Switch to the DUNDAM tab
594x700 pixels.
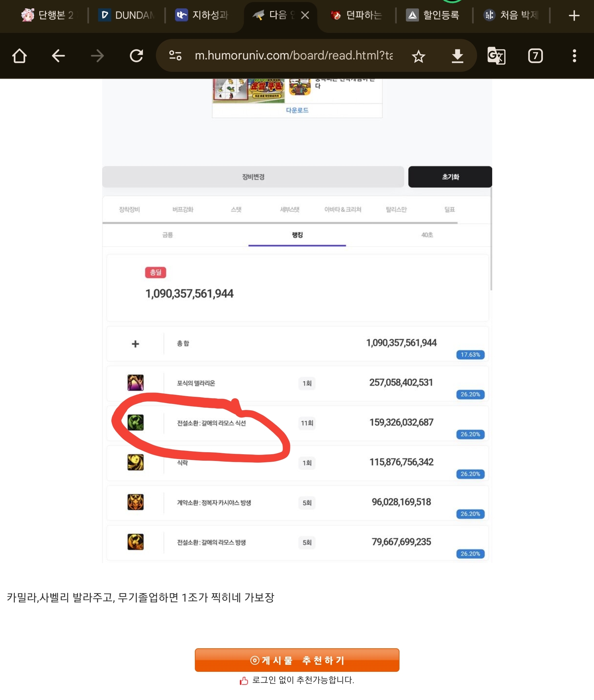coord(126,15)
